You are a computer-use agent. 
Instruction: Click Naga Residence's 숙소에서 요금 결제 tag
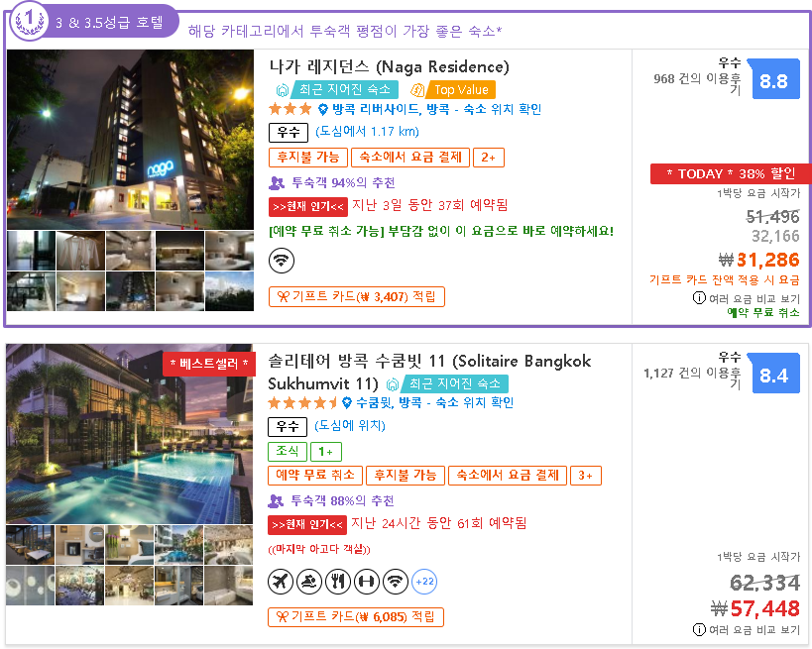pyautogui.click(x=410, y=158)
